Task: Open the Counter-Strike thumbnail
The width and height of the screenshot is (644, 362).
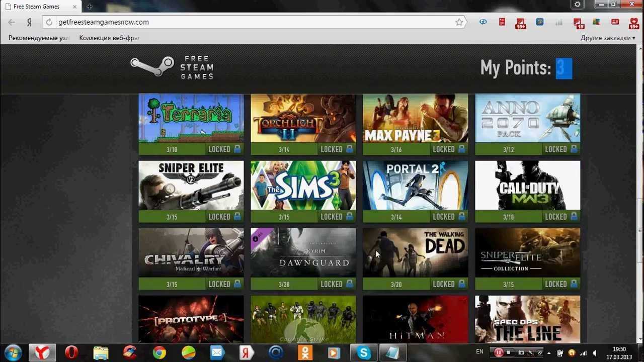Action: 303,319
